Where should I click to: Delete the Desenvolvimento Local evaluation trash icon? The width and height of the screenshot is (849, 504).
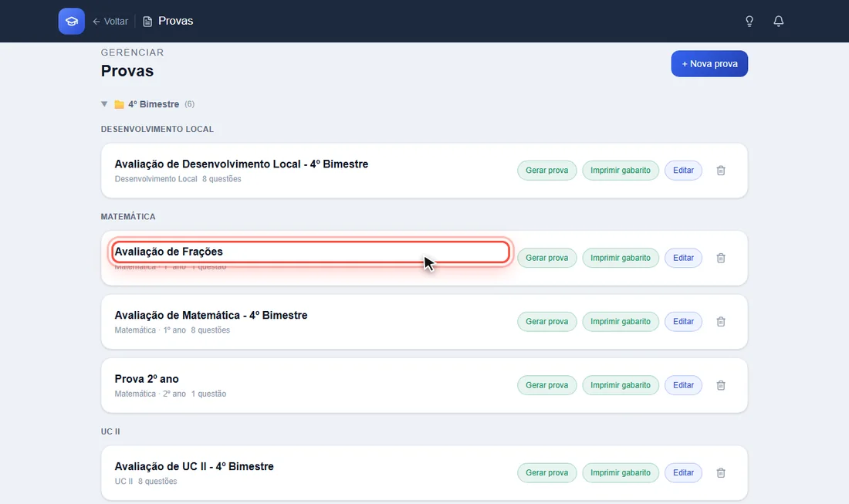coord(721,171)
